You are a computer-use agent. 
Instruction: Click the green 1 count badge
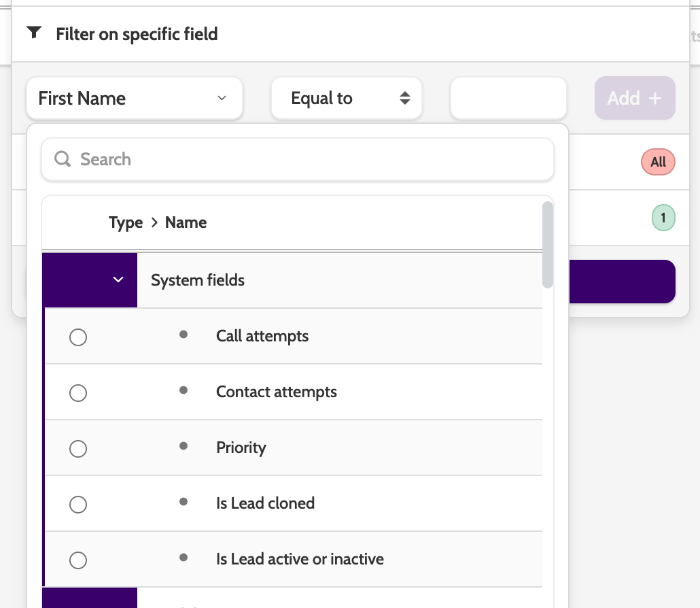tap(663, 219)
